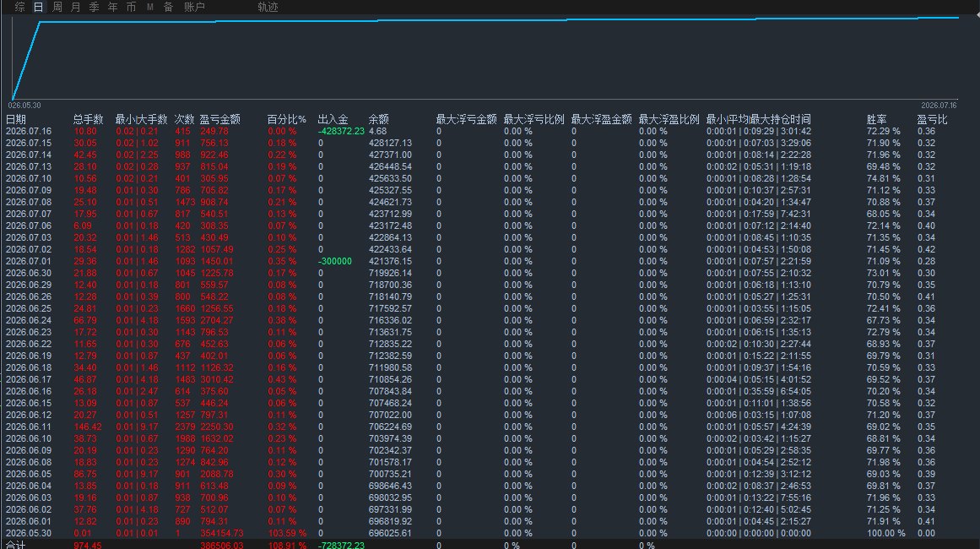Click the 胜率 column header
Viewport: 980px width, 549px height.
[x=876, y=119]
